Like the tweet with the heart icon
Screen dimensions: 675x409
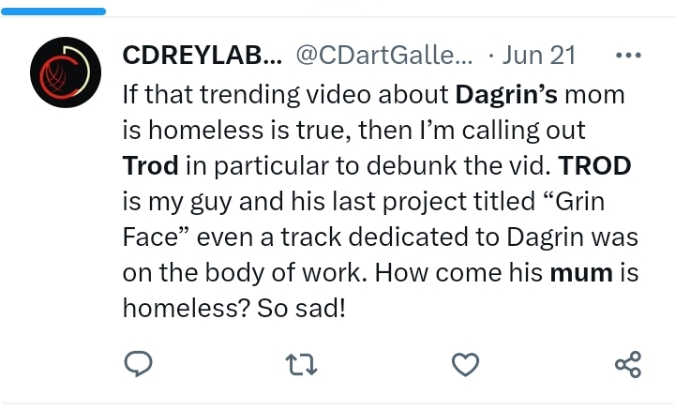point(465,365)
